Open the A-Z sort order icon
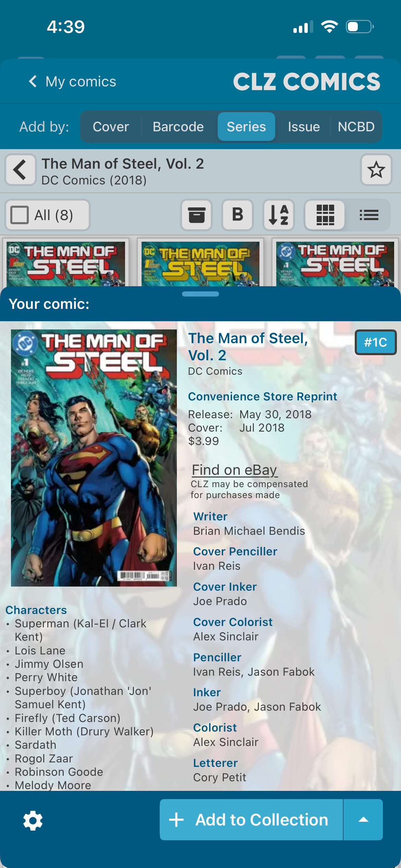 tap(279, 215)
